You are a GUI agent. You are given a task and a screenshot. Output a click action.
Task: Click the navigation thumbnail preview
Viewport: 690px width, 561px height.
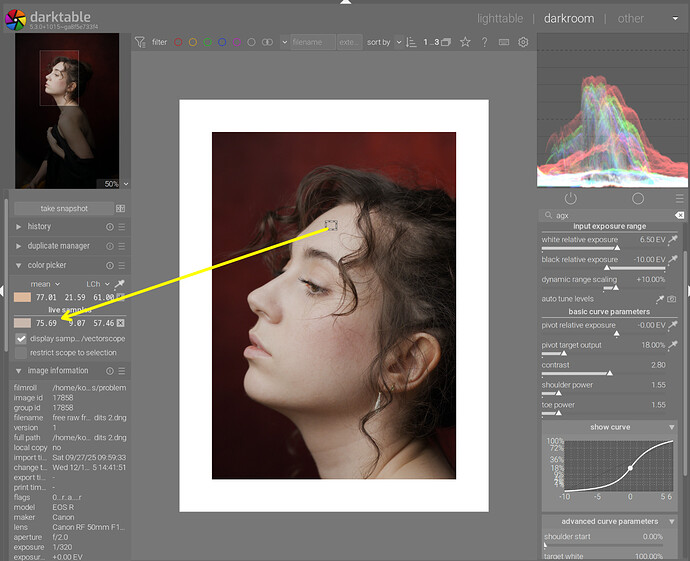[66, 110]
